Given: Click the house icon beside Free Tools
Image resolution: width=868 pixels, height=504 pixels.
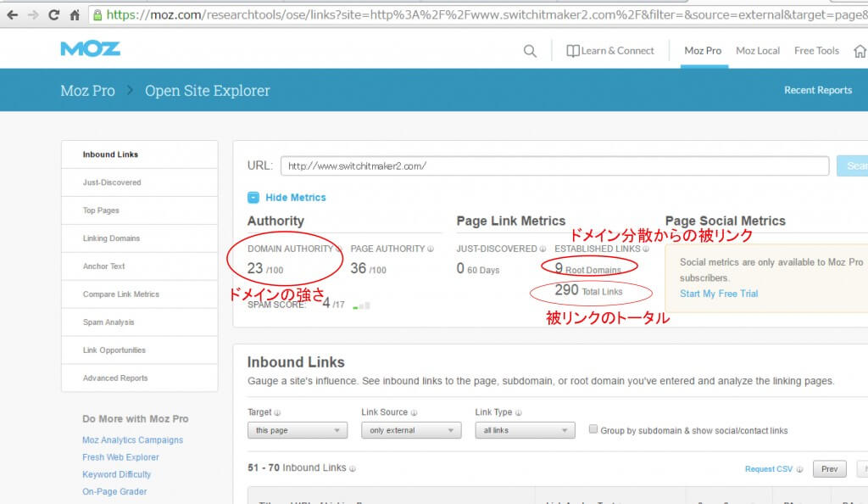Looking at the screenshot, I should [x=860, y=51].
